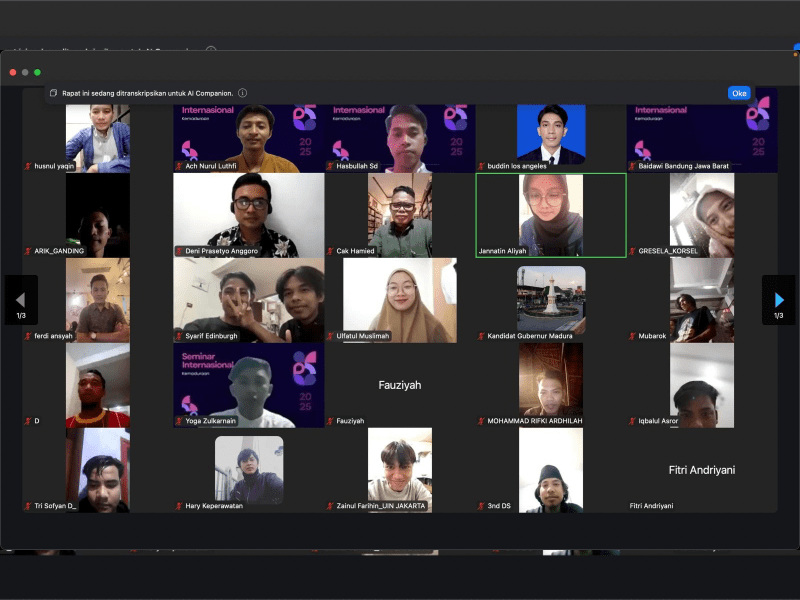Click the muted mic icon beside Tri Sofyan D_
Screen dimensions: 800x600
28,506
